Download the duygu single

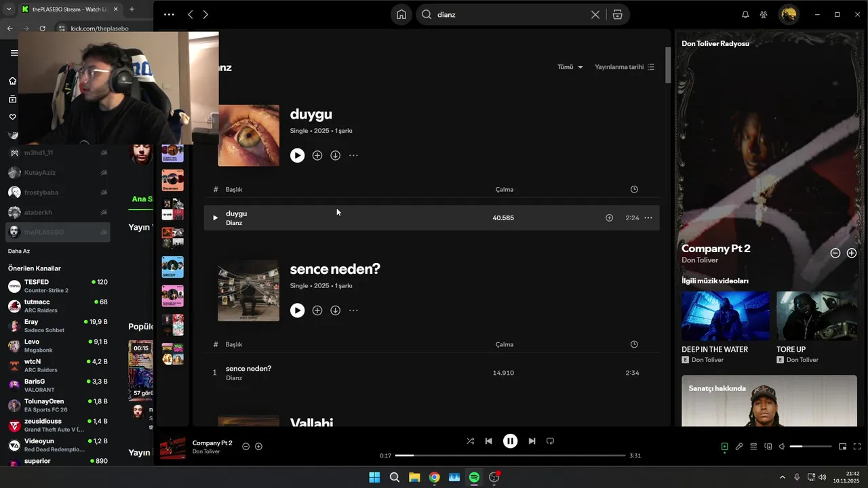pyautogui.click(x=335, y=155)
